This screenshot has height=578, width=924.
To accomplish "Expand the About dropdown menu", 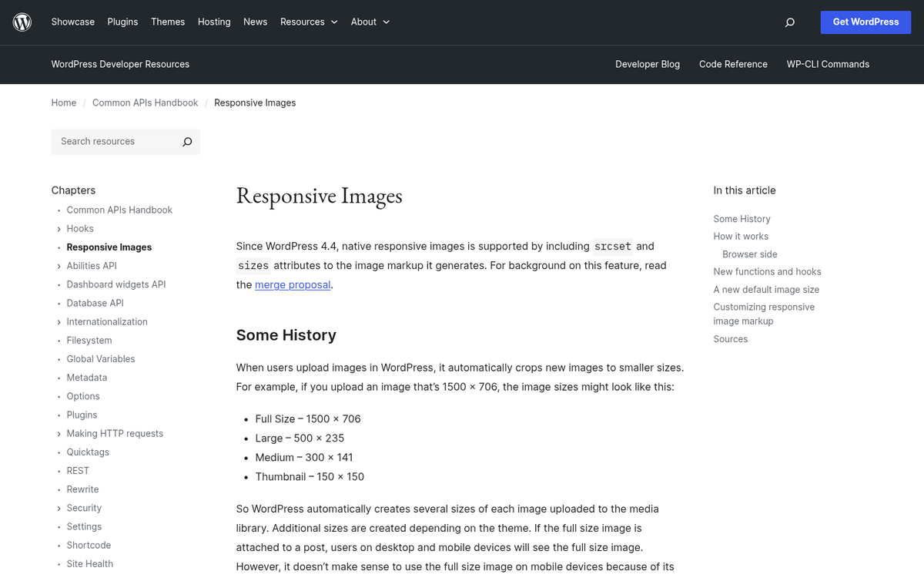I will (x=370, y=22).
